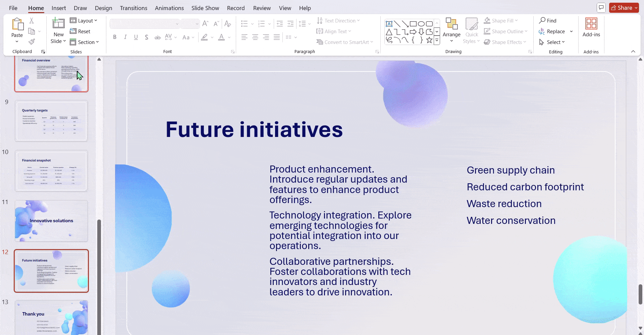Screen dimensions: 644x335
Task: Expand the Bullets dropdown arrow
Action: coord(253,24)
